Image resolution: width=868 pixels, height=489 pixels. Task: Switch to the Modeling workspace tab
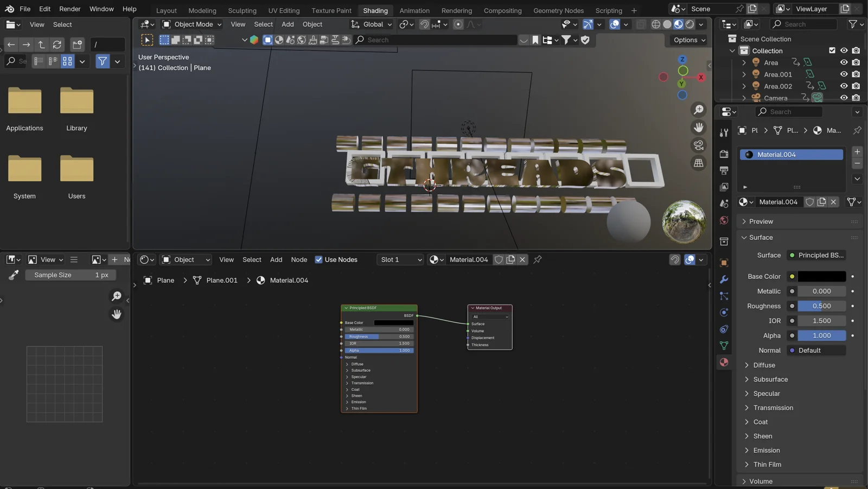(202, 10)
